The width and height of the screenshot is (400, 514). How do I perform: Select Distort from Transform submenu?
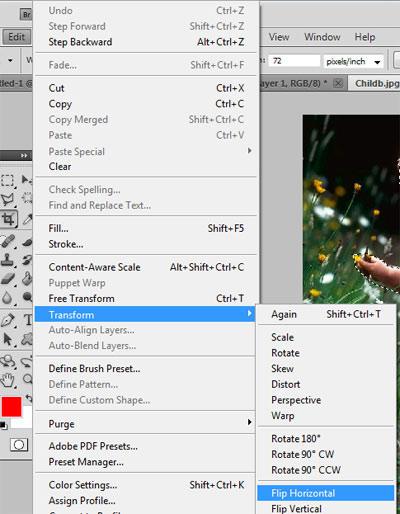pos(286,384)
